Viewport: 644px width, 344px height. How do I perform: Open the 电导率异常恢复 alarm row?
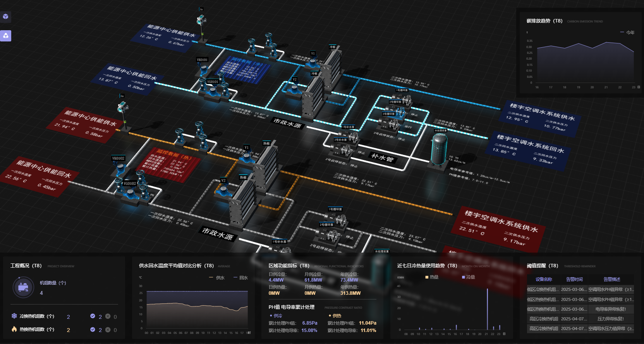pos(580,309)
